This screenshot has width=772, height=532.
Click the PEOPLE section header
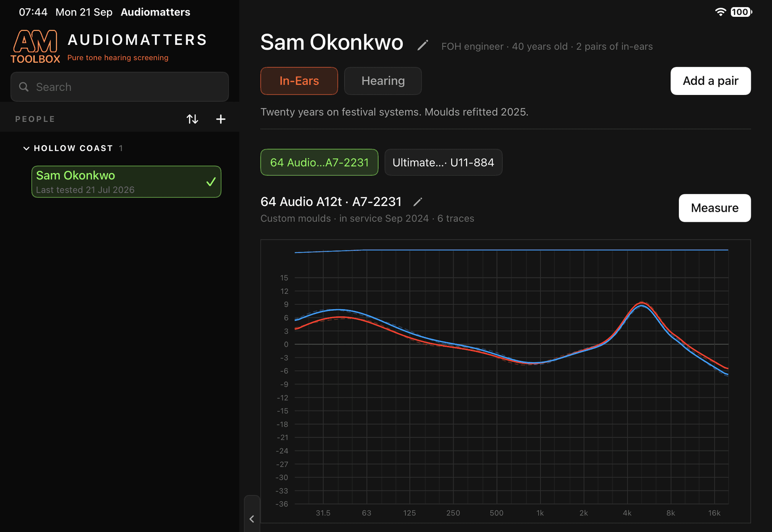pyautogui.click(x=35, y=119)
